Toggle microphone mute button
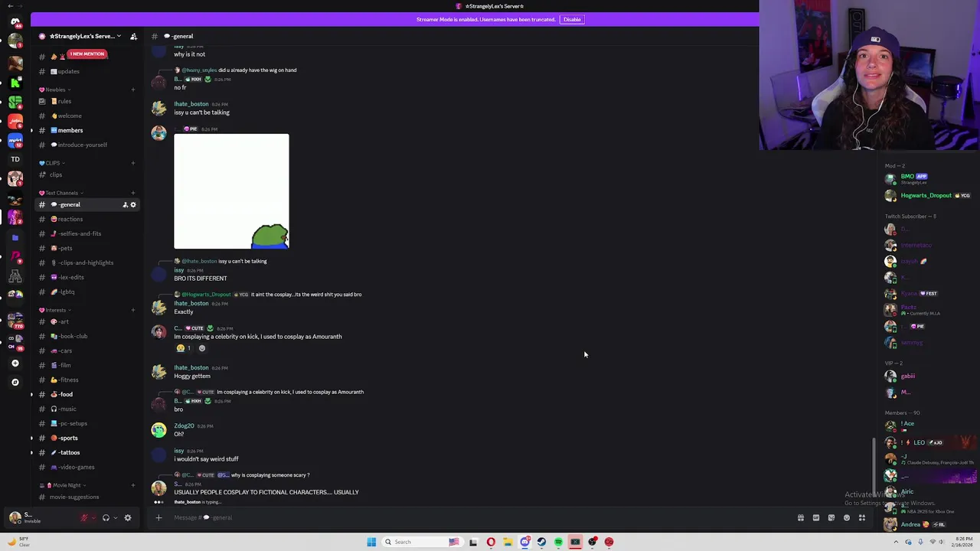The height and width of the screenshot is (551, 980). pos(84,518)
